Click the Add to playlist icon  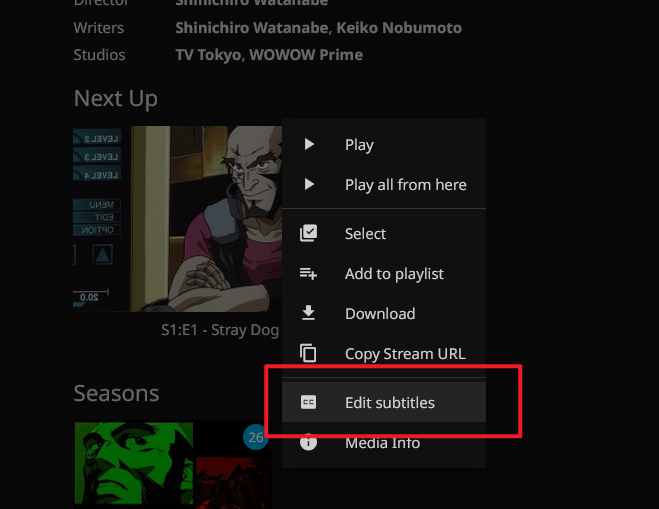309,273
